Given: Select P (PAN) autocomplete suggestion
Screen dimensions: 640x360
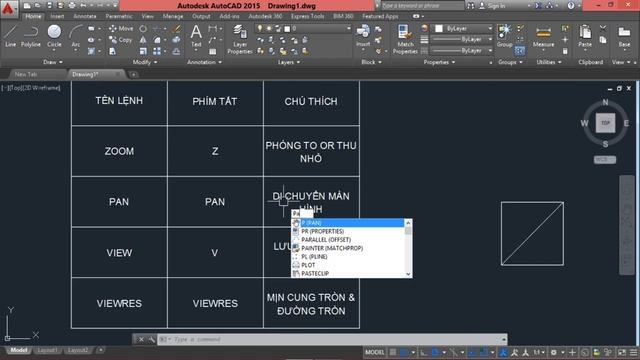Looking at the screenshot, I should [351, 222].
